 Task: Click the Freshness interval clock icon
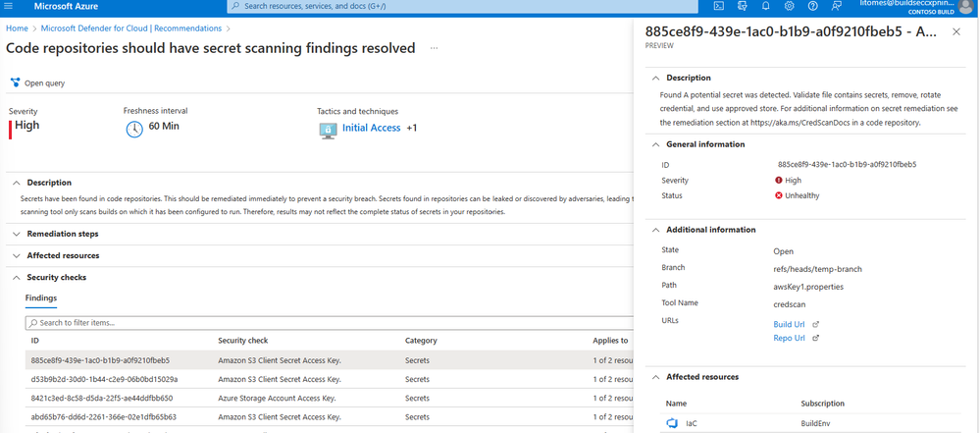pyautogui.click(x=134, y=130)
